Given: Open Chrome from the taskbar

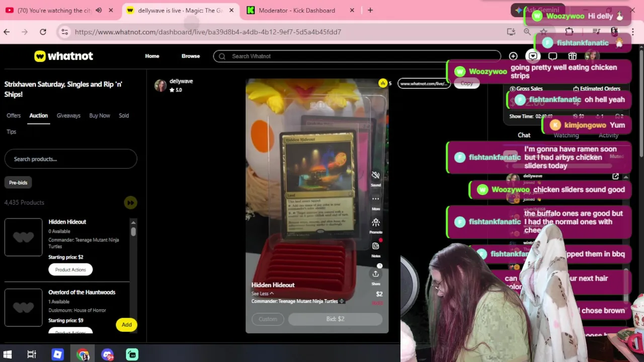Looking at the screenshot, I should pos(83,354).
